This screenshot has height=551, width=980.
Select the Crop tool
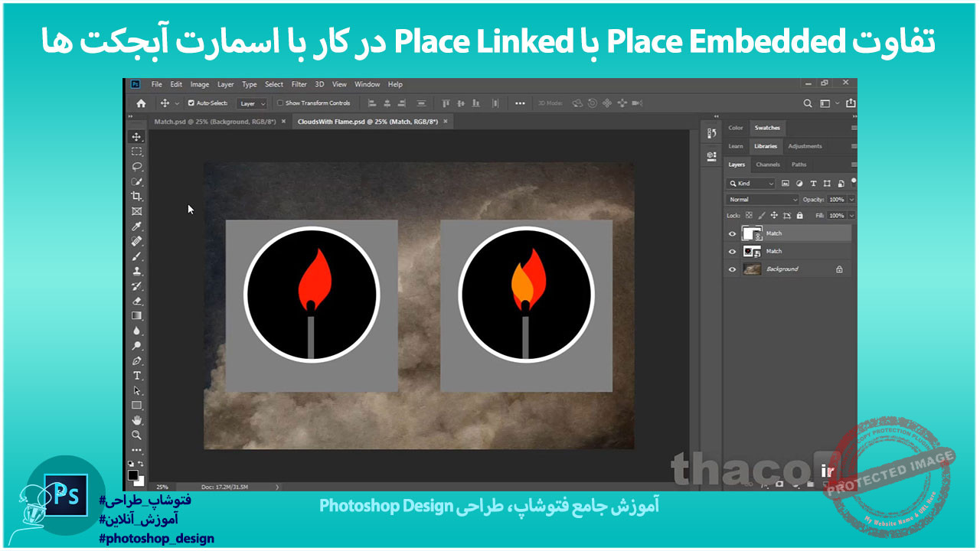138,196
